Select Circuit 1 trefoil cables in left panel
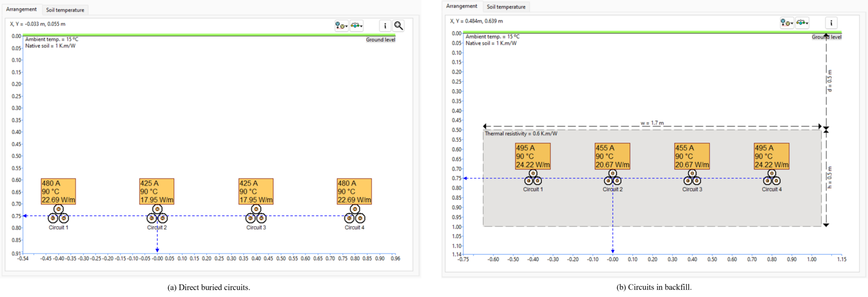This screenshot has height=297, width=868. [x=58, y=215]
